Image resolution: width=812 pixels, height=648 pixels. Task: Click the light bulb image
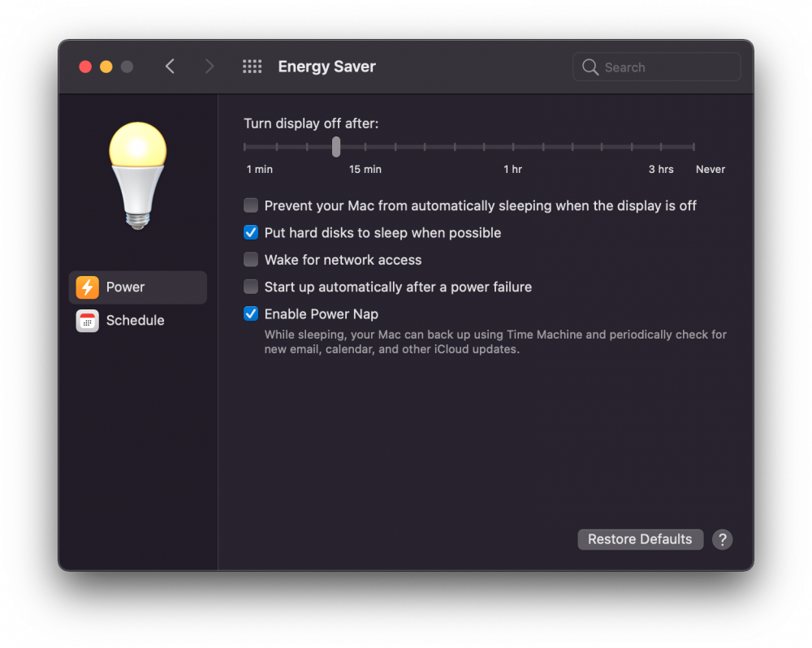coord(137,175)
